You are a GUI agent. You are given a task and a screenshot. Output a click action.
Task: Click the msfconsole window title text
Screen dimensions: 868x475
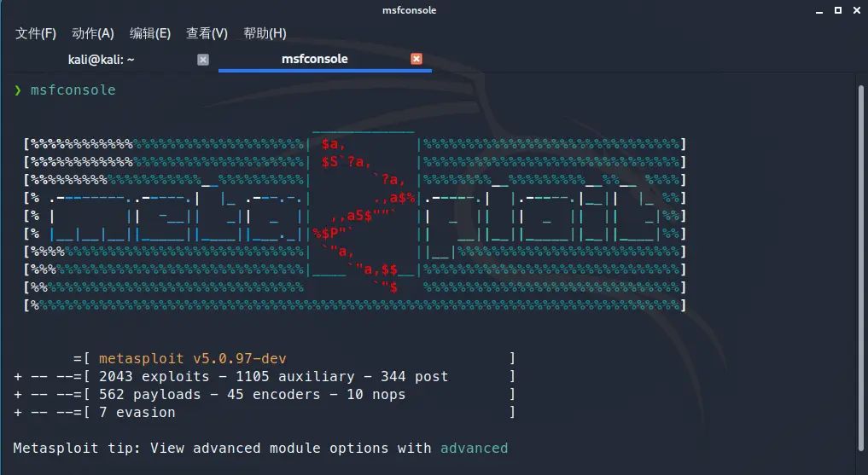[x=409, y=10]
